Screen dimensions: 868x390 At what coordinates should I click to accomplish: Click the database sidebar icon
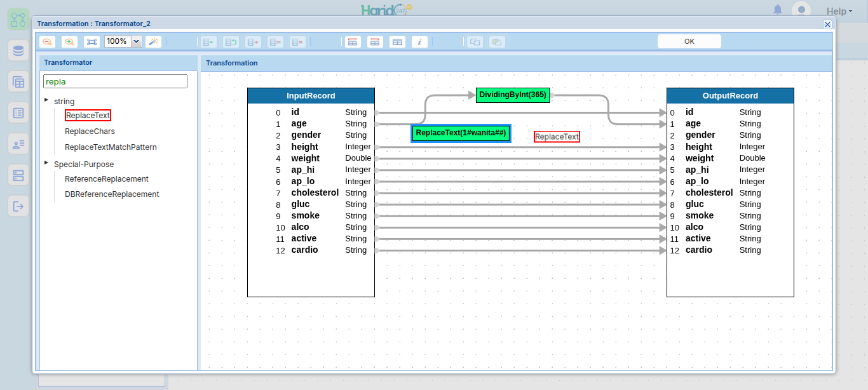click(18, 51)
